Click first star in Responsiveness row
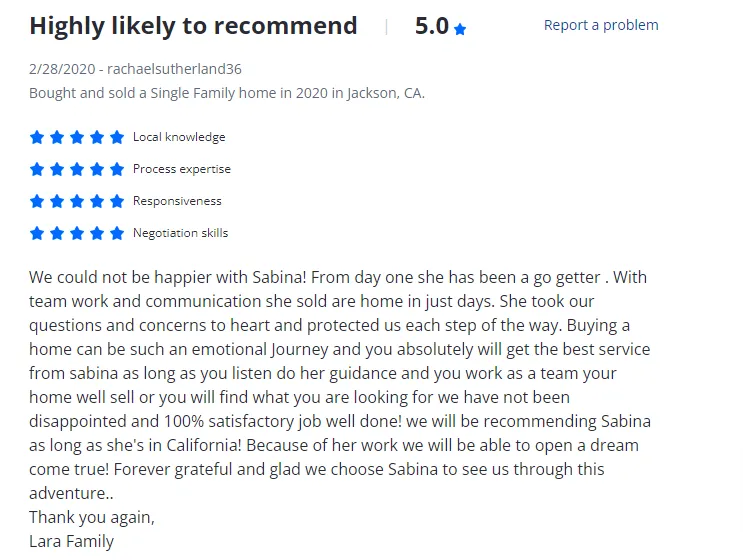The width and height of the screenshot is (743, 560). point(36,201)
